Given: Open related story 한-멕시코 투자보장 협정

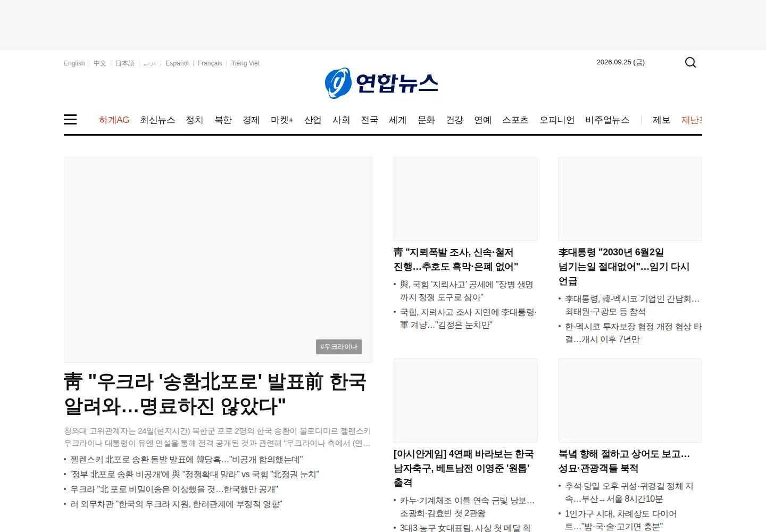Looking at the screenshot, I should pyautogui.click(x=634, y=333).
